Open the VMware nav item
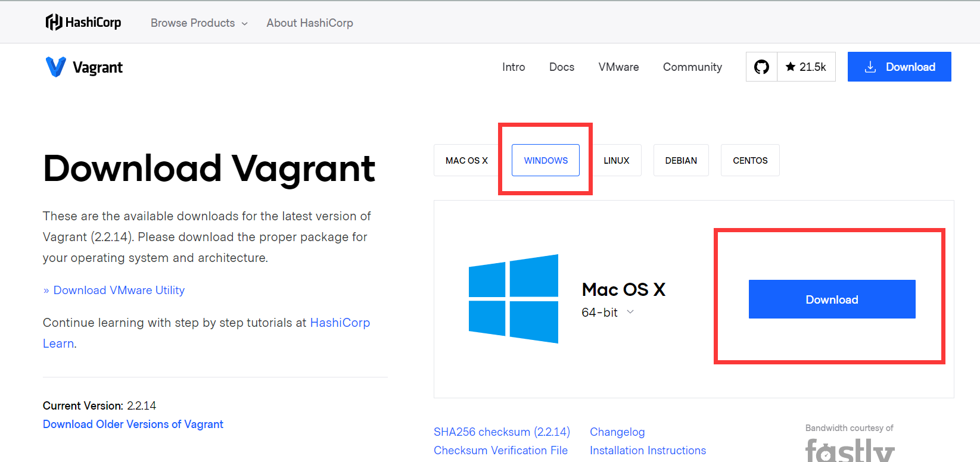This screenshot has width=980, height=462. [618, 67]
